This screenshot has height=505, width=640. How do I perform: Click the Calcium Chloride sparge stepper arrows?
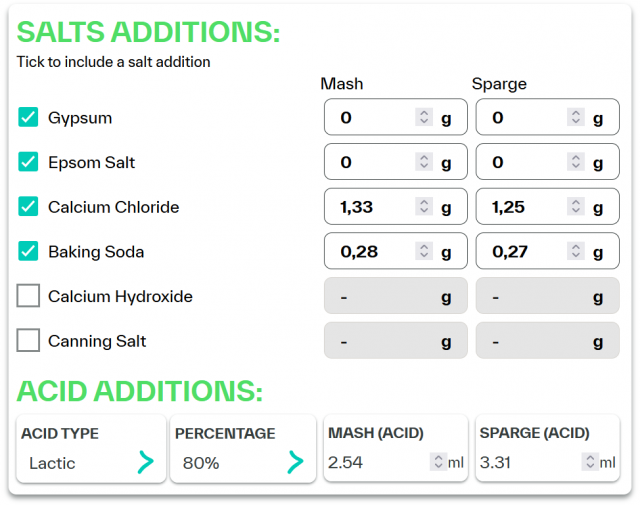(576, 207)
